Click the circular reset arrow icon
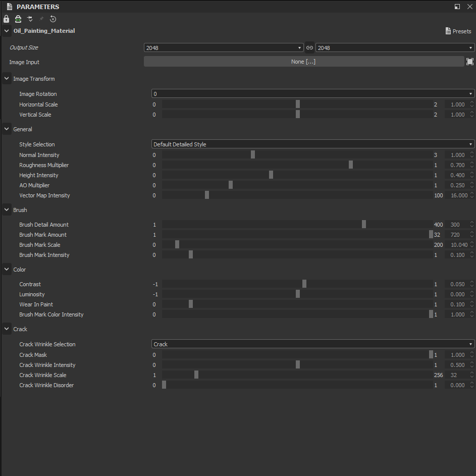The height and width of the screenshot is (476, 476). (53, 19)
